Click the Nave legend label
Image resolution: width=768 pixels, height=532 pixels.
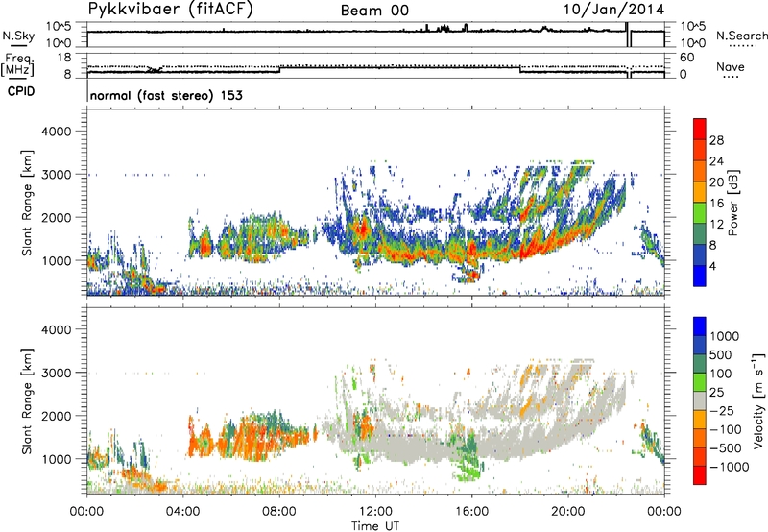click(731, 66)
